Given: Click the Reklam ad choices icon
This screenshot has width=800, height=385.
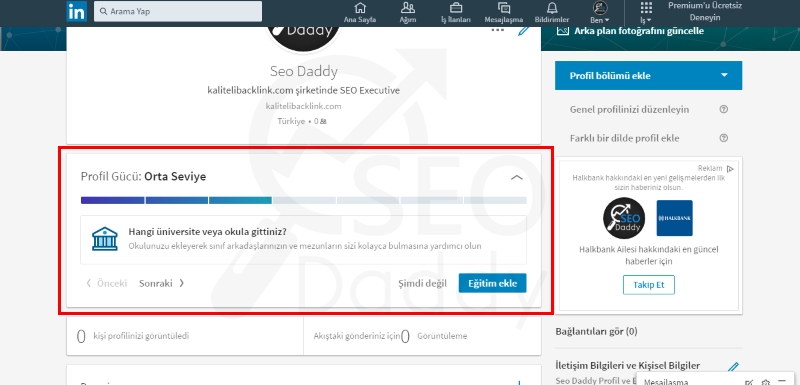Looking at the screenshot, I should pos(730,169).
